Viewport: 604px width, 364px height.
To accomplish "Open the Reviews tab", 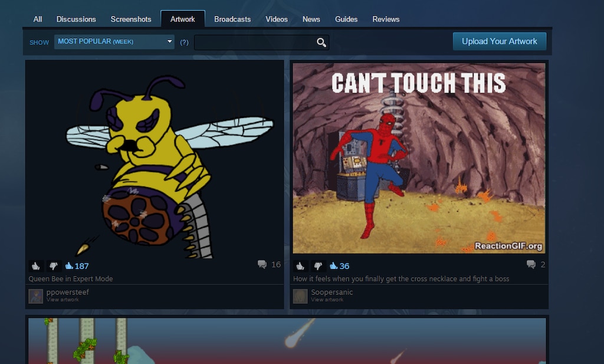I will coord(386,19).
